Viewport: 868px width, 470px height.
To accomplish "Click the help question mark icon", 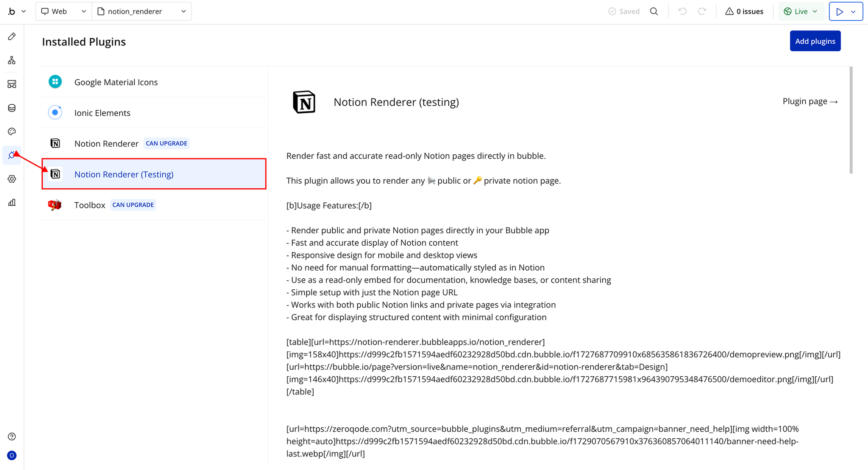I will 12,436.
